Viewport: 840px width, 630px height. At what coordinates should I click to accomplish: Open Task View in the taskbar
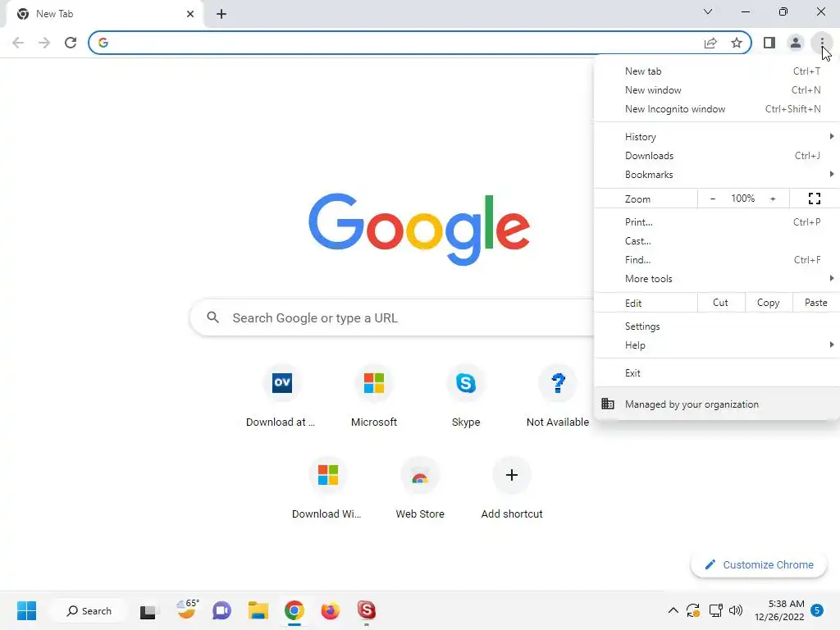[148, 611]
